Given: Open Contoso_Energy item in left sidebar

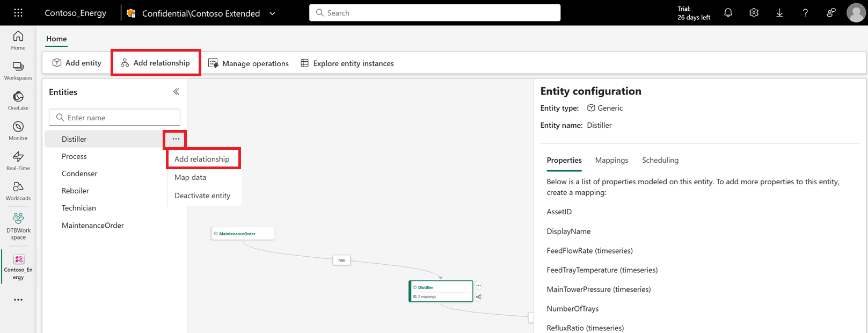Looking at the screenshot, I should coord(18,267).
